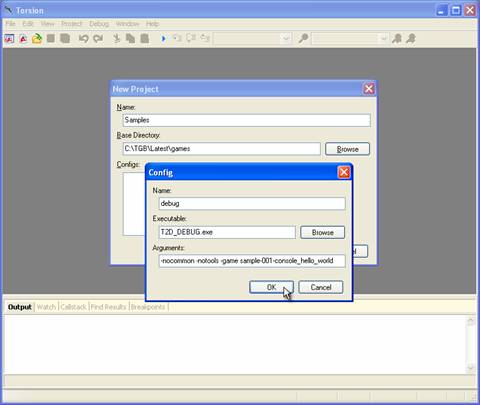
Task: Confirm the Config dialog with OK
Action: (x=271, y=287)
